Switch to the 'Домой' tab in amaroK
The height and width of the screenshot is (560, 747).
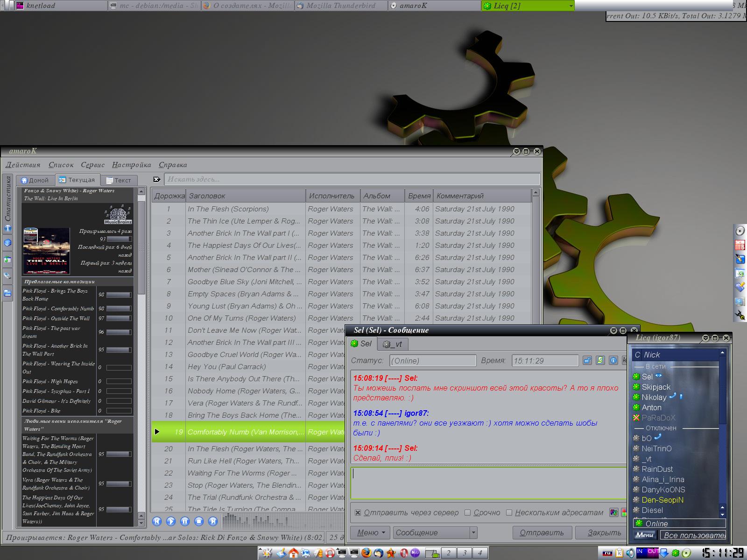(35, 180)
